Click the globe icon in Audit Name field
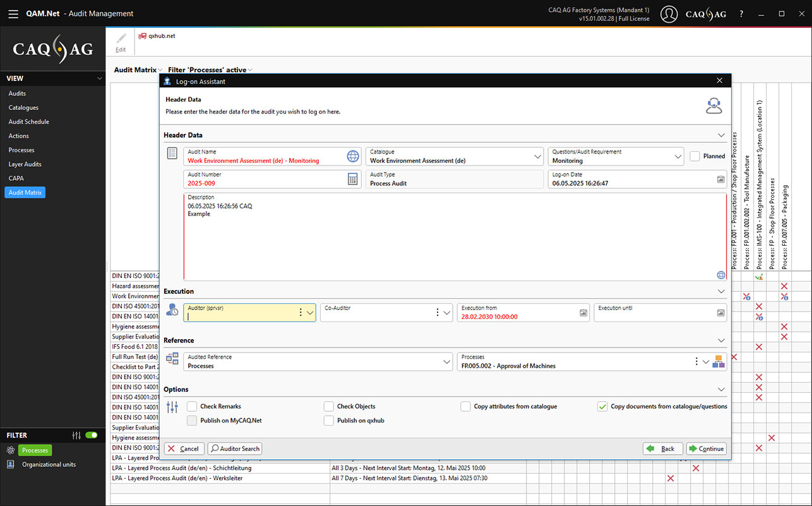The image size is (812, 506). [x=352, y=157]
